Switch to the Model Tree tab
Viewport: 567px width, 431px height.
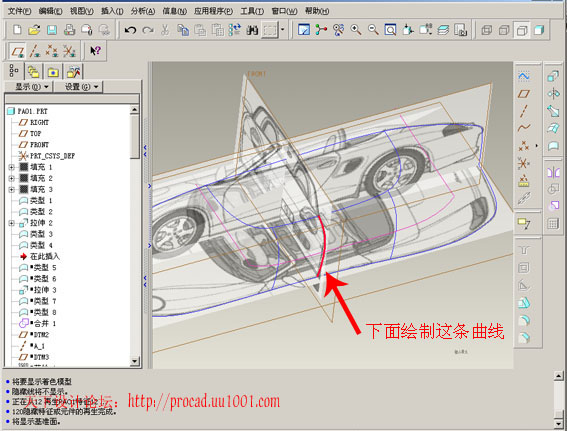coord(14,71)
